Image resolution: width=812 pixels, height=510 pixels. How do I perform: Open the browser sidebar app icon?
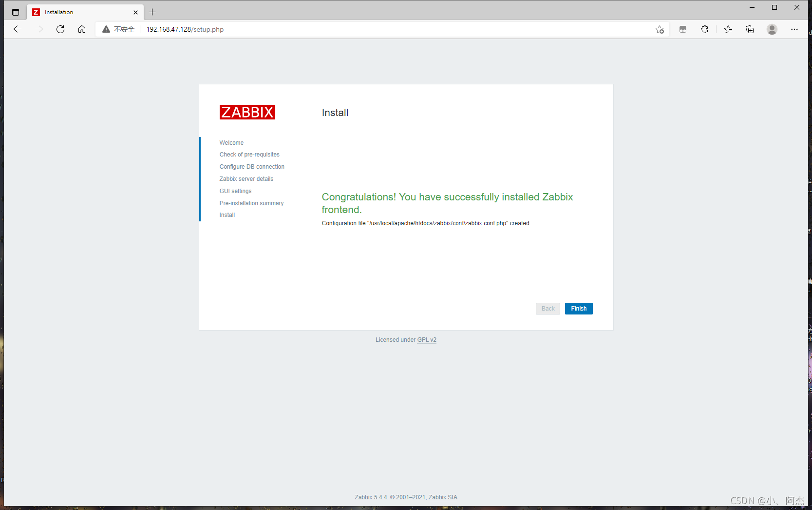683,29
